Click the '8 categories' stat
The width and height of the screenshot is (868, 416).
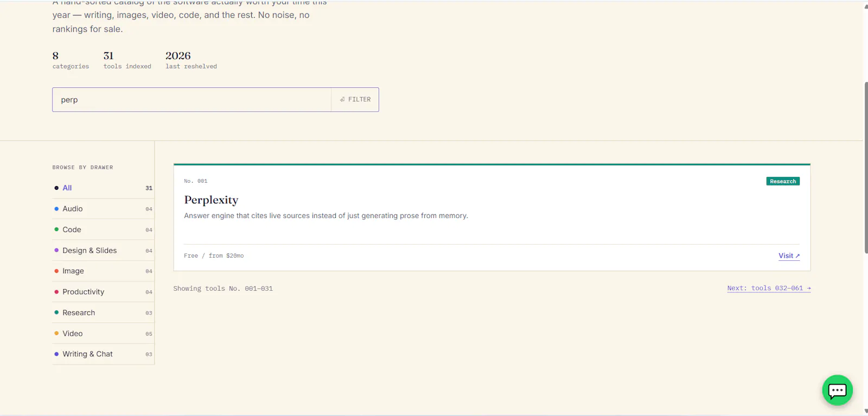click(x=71, y=60)
